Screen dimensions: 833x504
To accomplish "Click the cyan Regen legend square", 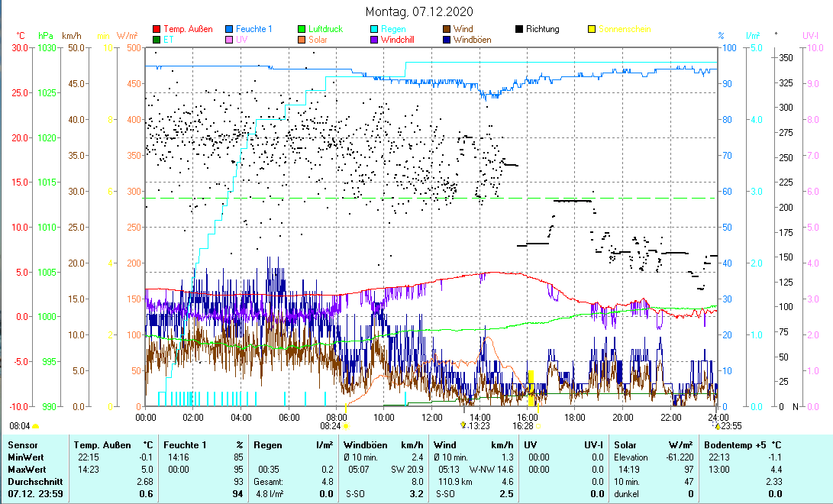I will (x=375, y=30).
